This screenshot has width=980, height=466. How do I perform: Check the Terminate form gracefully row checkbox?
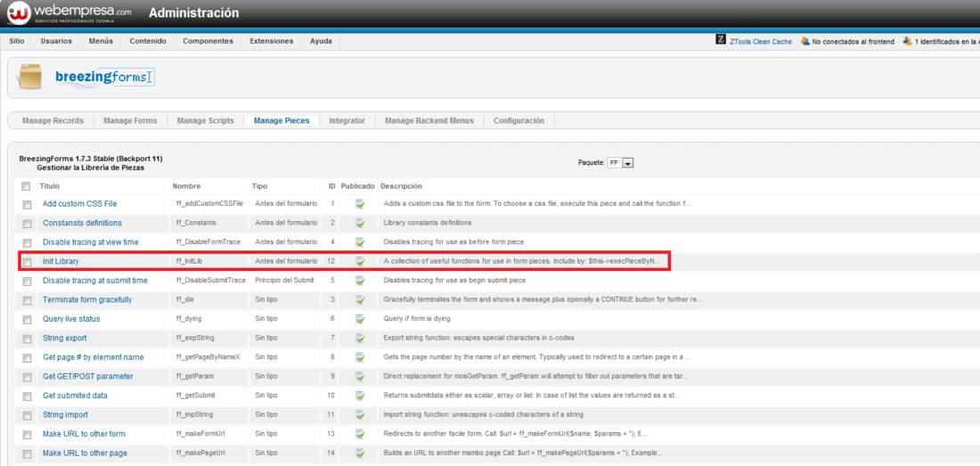(27, 300)
